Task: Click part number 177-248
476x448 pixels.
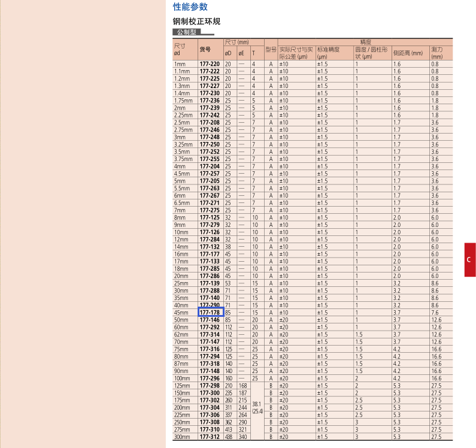Action: pyautogui.click(x=210, y=137)
